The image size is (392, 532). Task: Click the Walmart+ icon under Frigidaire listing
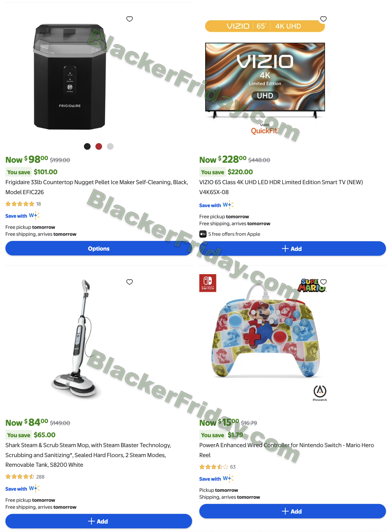click(x=34, y=216)
